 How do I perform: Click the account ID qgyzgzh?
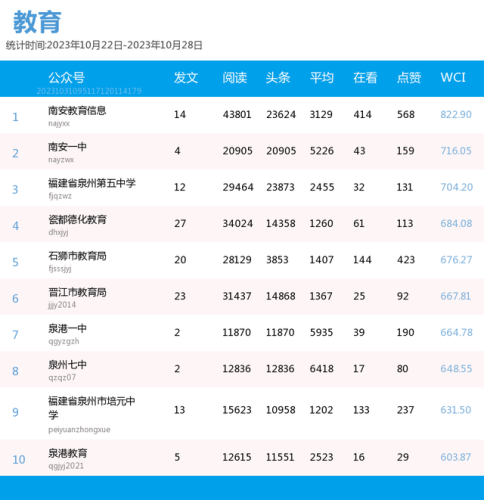(x=64, y=341)
